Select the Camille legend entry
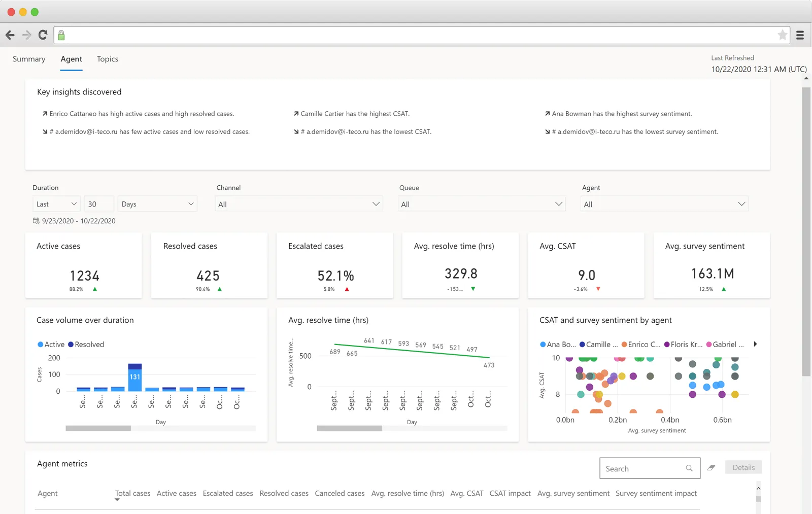812x514 pixels. coord(599,345)
